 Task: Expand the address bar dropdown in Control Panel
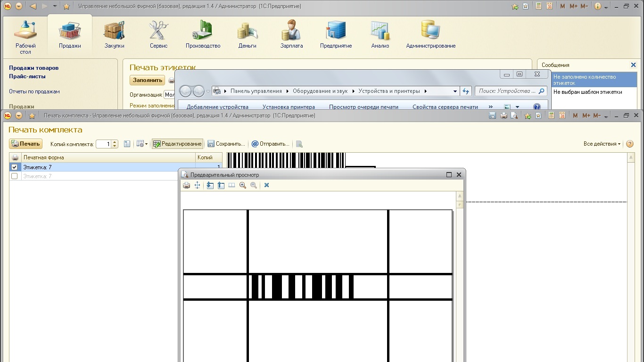(x=455, y=91)
